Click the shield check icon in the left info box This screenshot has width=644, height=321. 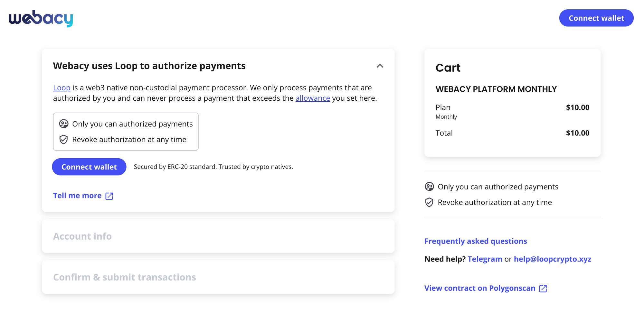pos(64,140)
